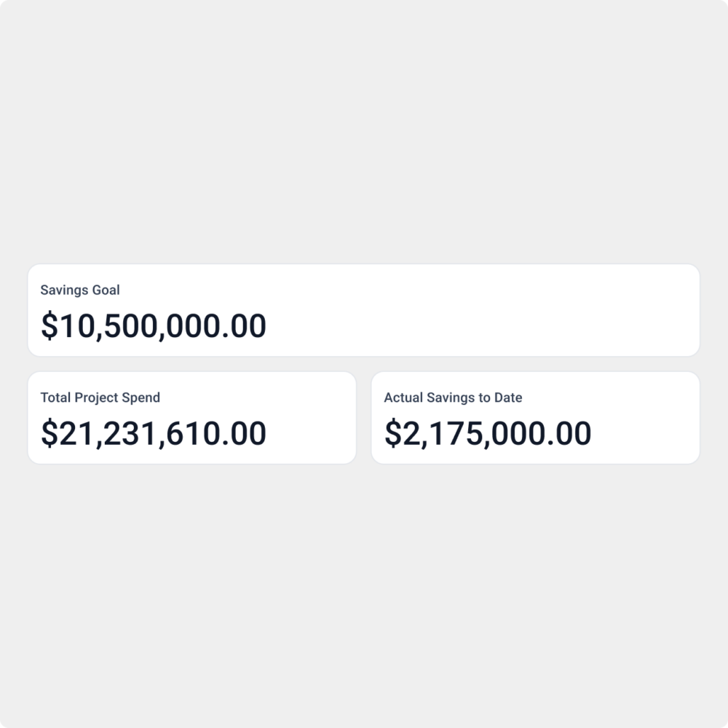Click dollar sign of Total Project Spend amount
This screenshot has width=728, height=728.
tap(49, 434)
